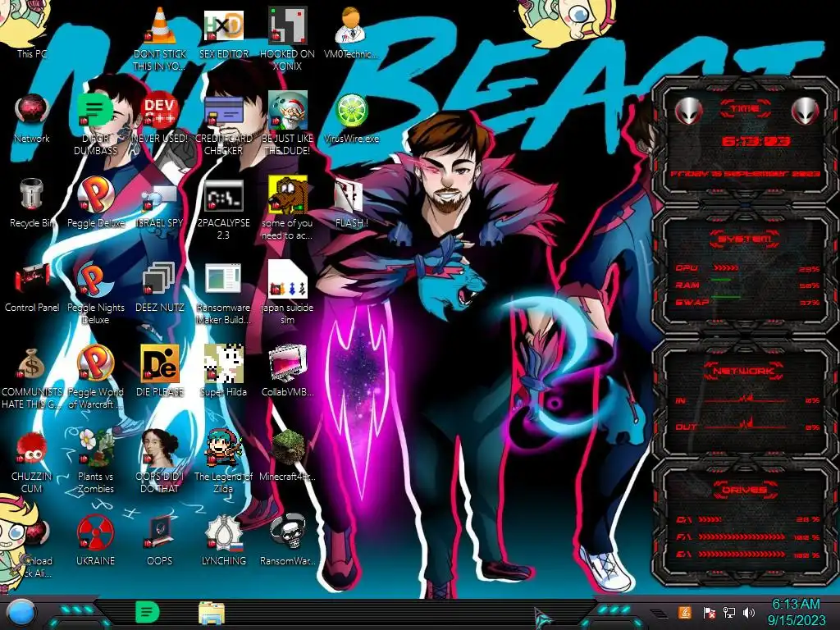Open the taskbar clock showing 6:13 AM

coord(796,612)
